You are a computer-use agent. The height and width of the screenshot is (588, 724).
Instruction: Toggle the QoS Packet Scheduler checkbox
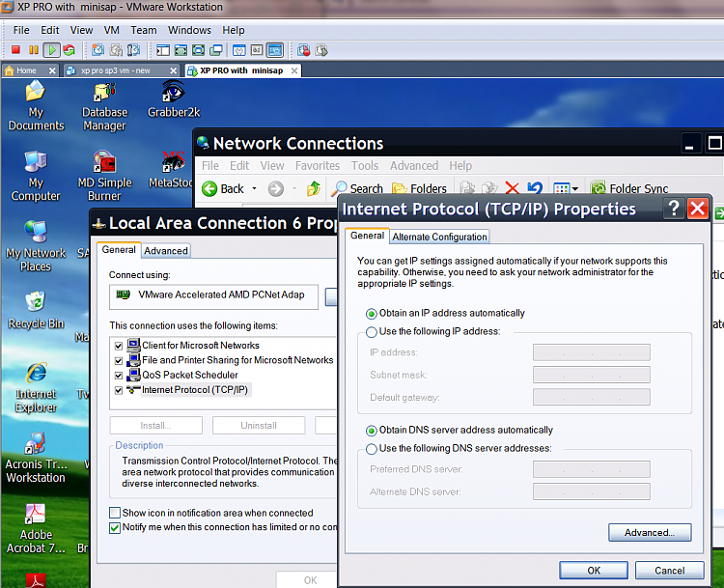click(119, 375)
